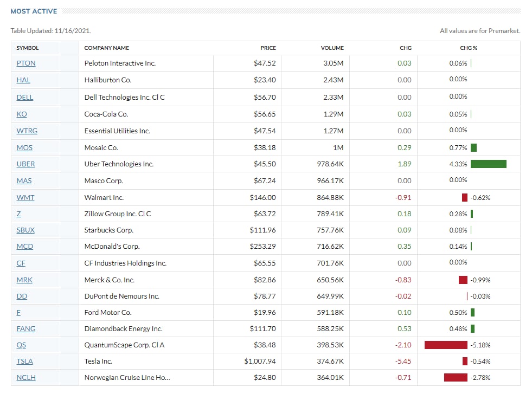Viewport: 532px width, 394px height.
Task: Select the Tesla Inc. company name
Action: click(98, 361)
